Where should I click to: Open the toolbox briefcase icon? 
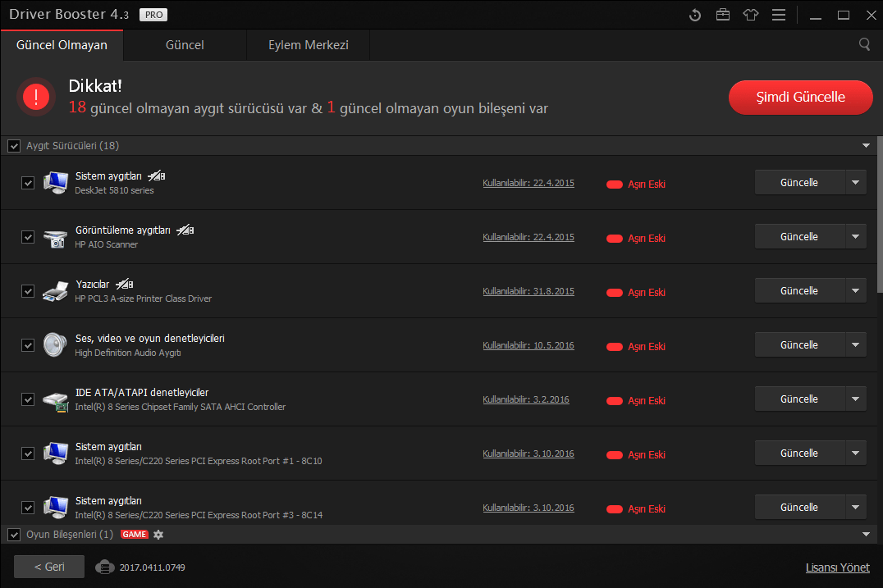coord(723,15)
